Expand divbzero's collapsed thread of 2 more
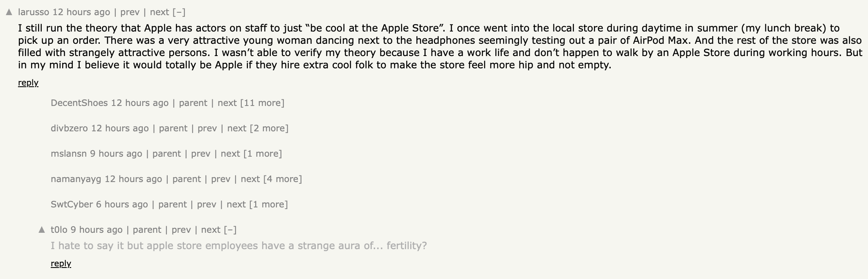The height and width of the screenshot is (279, 868). coord(269,128)
